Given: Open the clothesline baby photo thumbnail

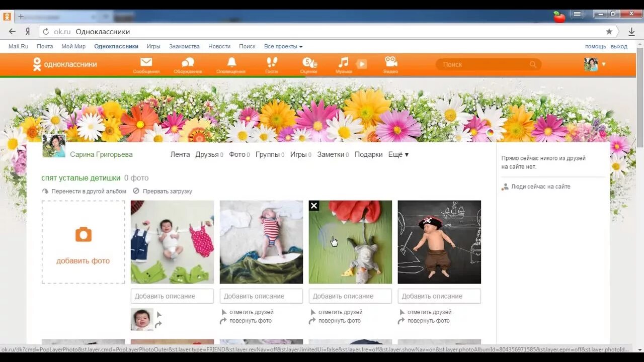Looking at the screenshot, I should pyautogui.click(x=172, y=242).
